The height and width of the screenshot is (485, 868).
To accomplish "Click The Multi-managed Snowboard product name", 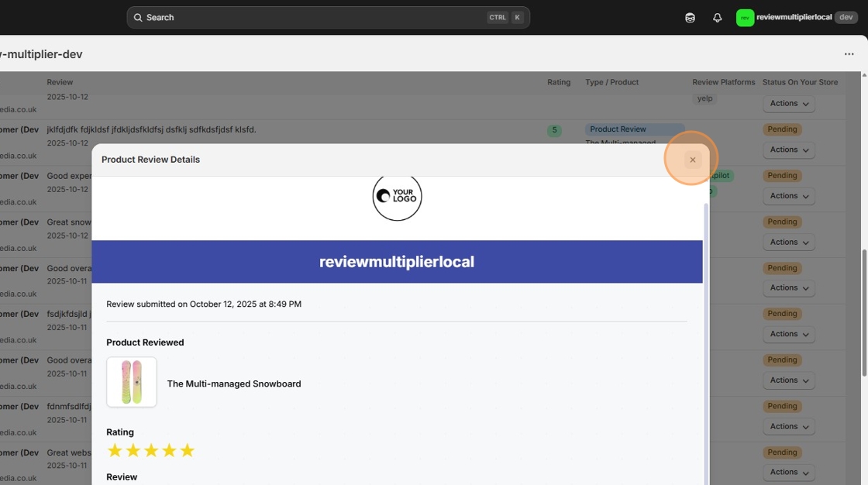I will 234,384.
